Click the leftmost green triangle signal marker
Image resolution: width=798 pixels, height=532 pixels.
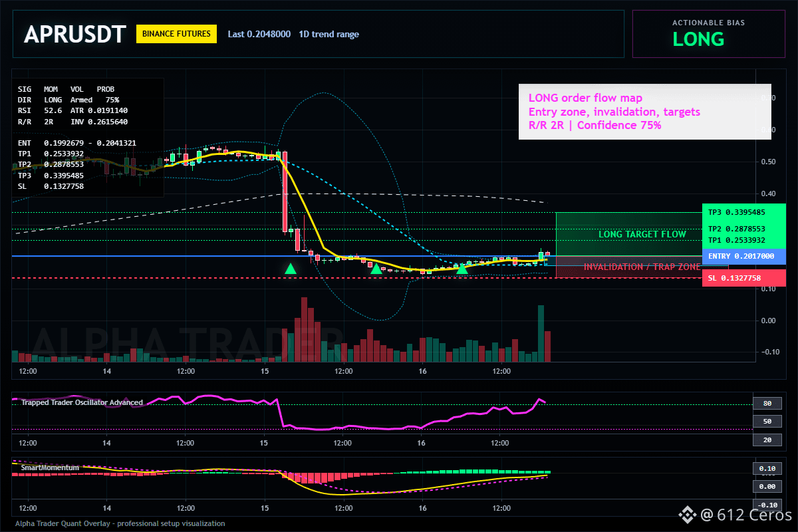tap(291, 269)
